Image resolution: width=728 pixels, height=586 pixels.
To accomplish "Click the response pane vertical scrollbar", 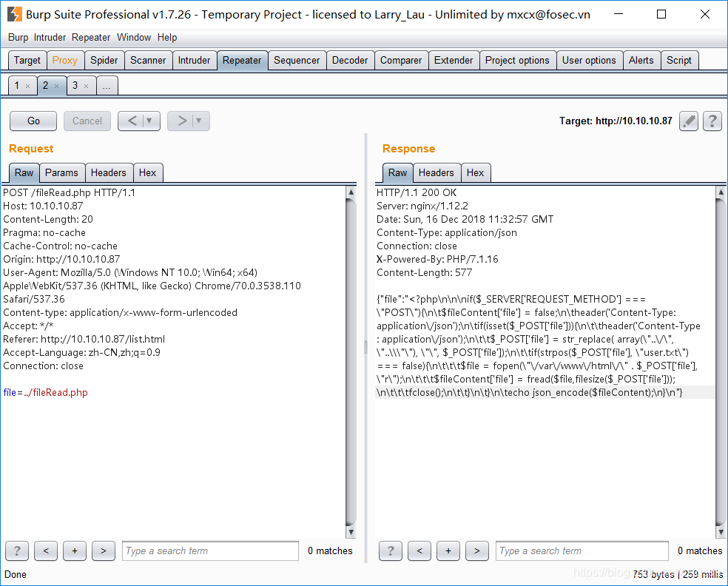I will tap(721, 363).
